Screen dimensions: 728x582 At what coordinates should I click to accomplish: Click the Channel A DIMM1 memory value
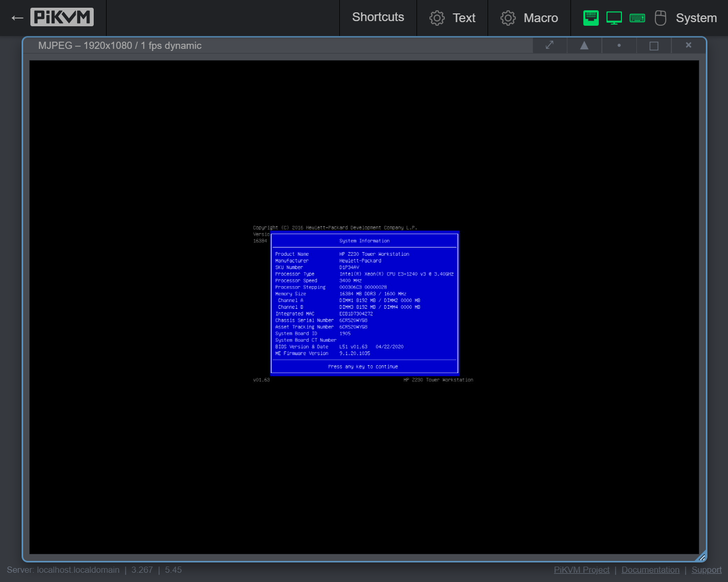(379, 301)
